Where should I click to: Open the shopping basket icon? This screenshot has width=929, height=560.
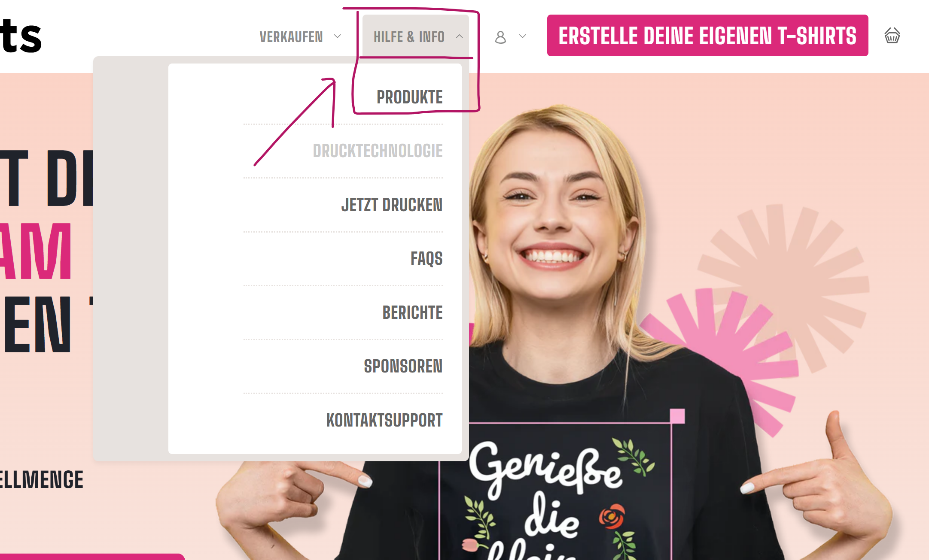click(892, 36)
